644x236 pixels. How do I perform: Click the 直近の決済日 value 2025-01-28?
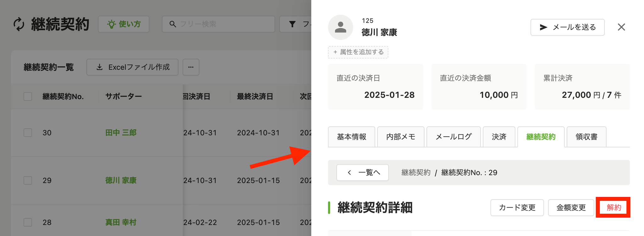389,95
